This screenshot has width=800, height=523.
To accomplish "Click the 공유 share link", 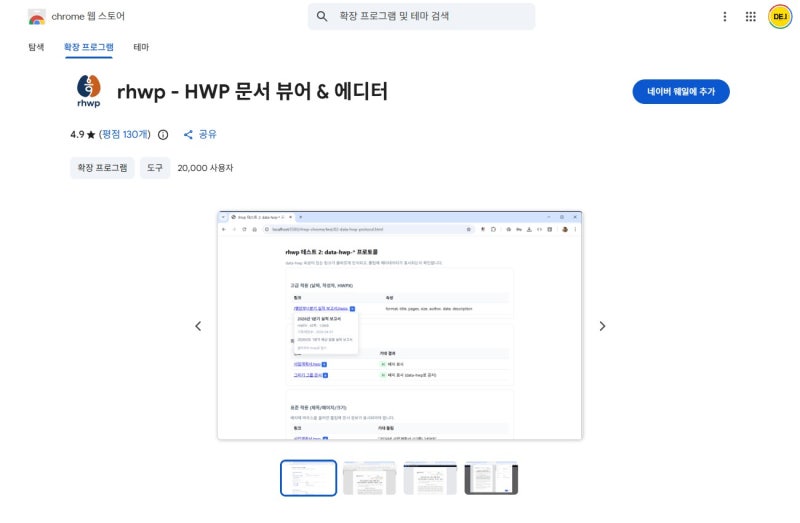I will (200, 134).
